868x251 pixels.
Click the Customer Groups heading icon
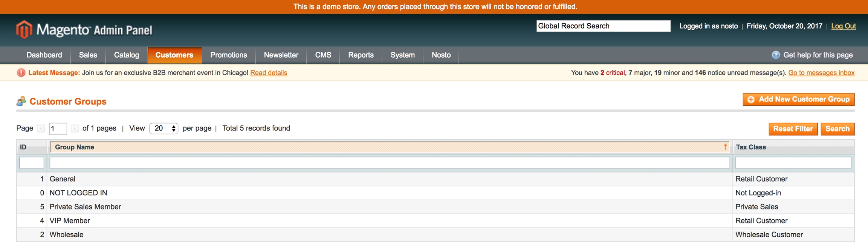click(x=21, y=101)
